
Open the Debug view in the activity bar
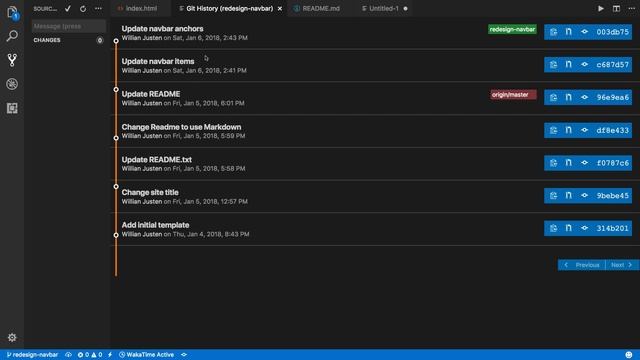[12, 84]
